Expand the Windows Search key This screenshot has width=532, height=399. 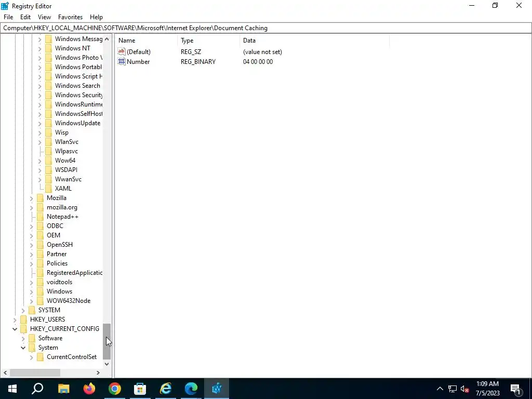[39, 86]
